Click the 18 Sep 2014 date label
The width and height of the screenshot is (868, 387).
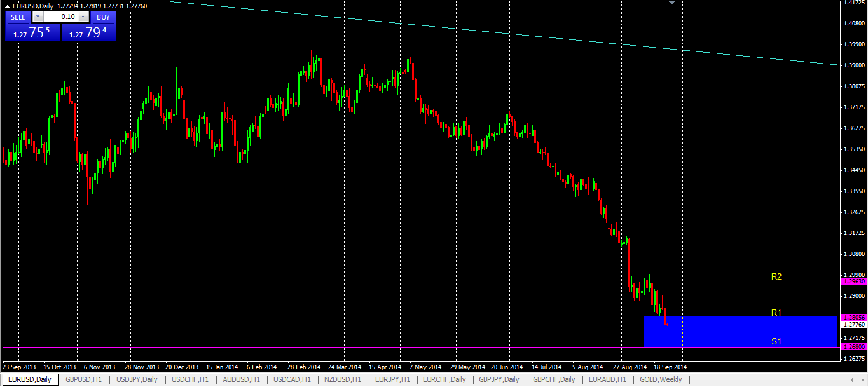pos(670,367)
